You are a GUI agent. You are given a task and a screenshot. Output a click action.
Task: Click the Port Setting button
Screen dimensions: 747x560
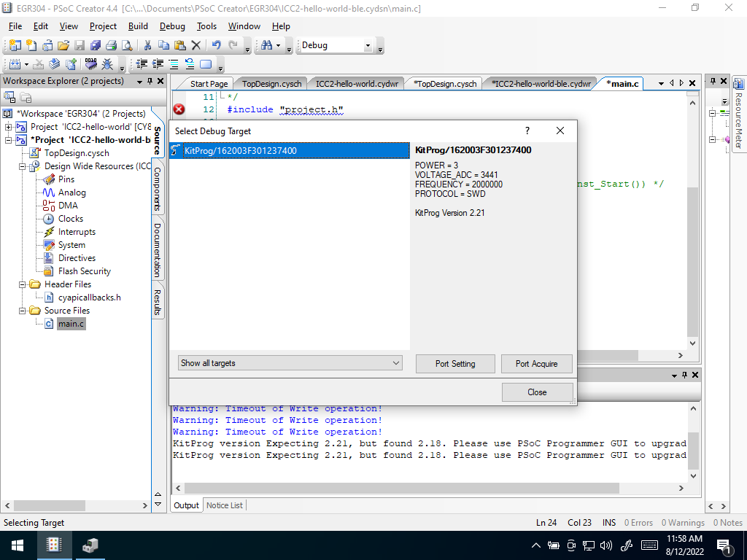(x=455, y=364)
